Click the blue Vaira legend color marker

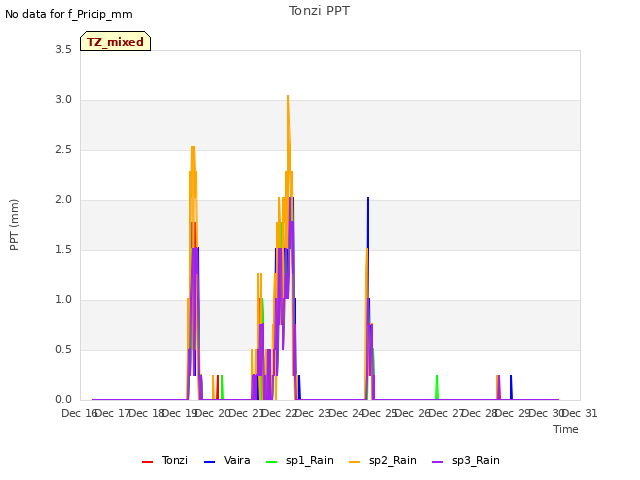click(x=209, y=462)
